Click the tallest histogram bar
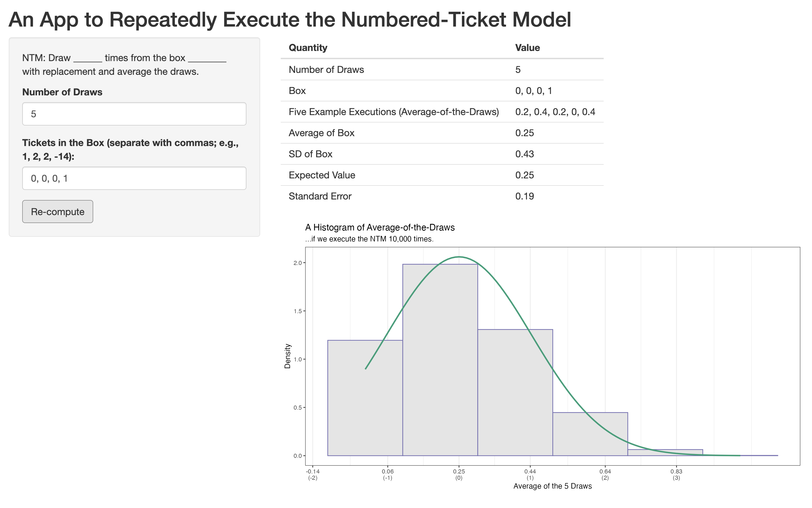 (x=440, y=359)
